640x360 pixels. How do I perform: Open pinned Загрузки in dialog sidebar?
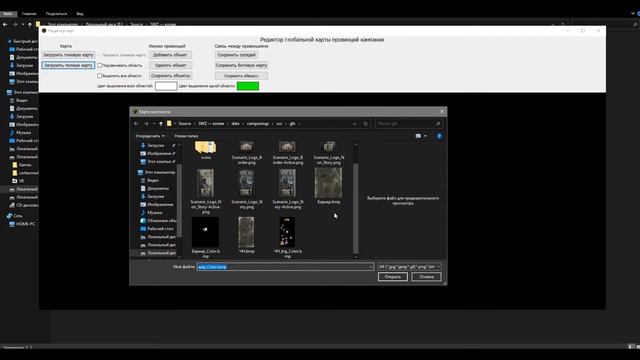(155, 145)
